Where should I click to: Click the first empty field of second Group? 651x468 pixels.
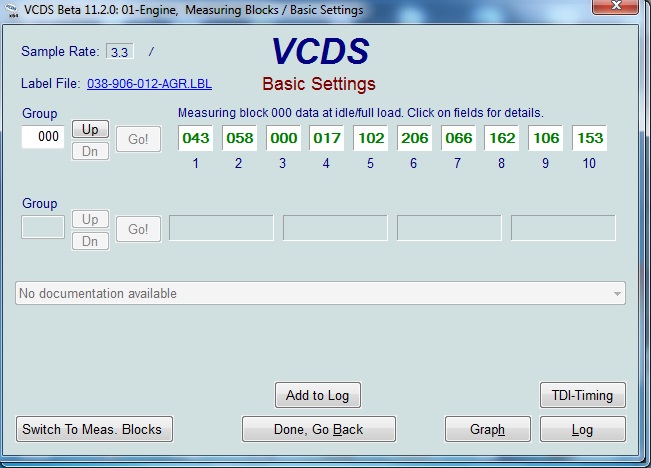pos(221,228)
